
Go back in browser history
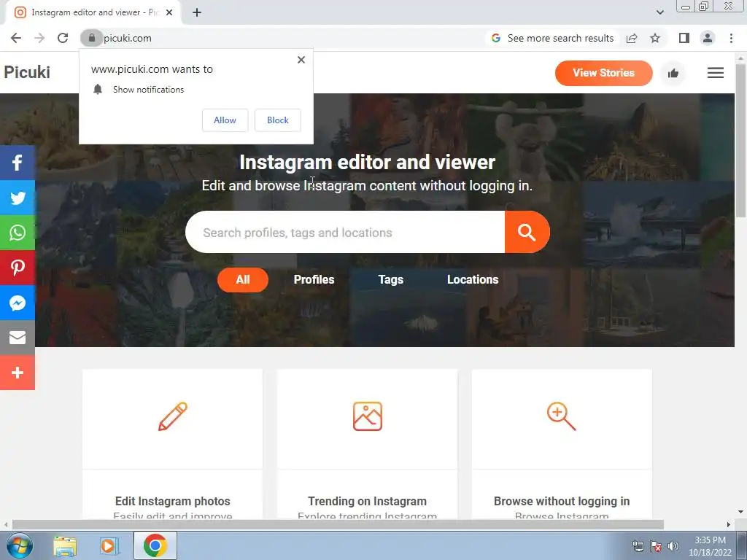[x=16, y=38]
